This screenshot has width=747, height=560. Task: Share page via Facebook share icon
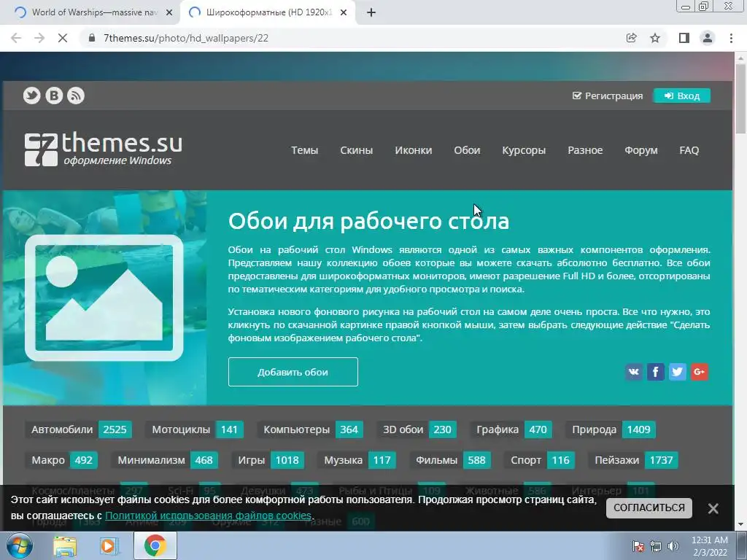pyautogui.click(x=656, y=372)
